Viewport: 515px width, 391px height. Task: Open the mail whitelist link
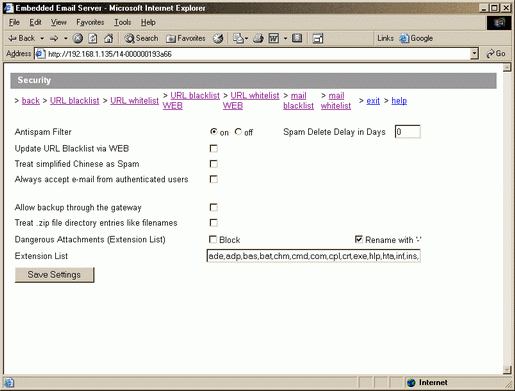click(x=336, y=101)
